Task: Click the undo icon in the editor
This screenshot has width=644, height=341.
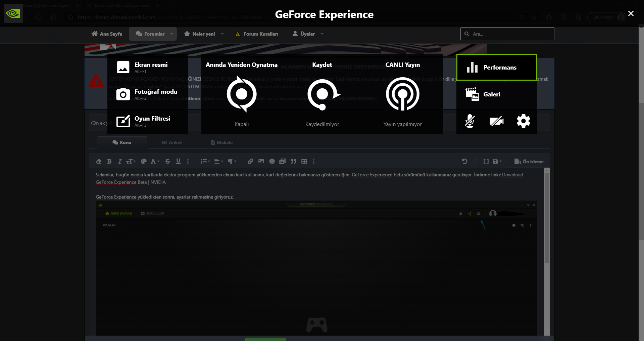Action: point(464,161)
